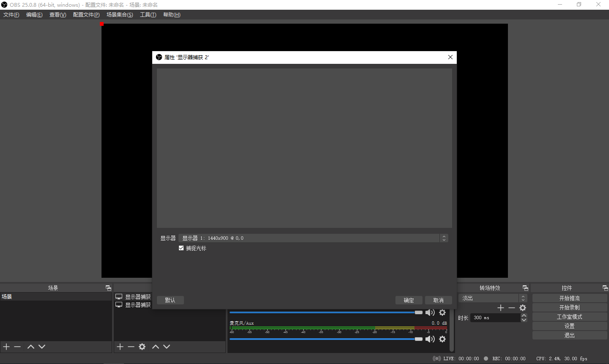Move scene up in 场景 panel

pyautogui.click(x=31, y=347)
